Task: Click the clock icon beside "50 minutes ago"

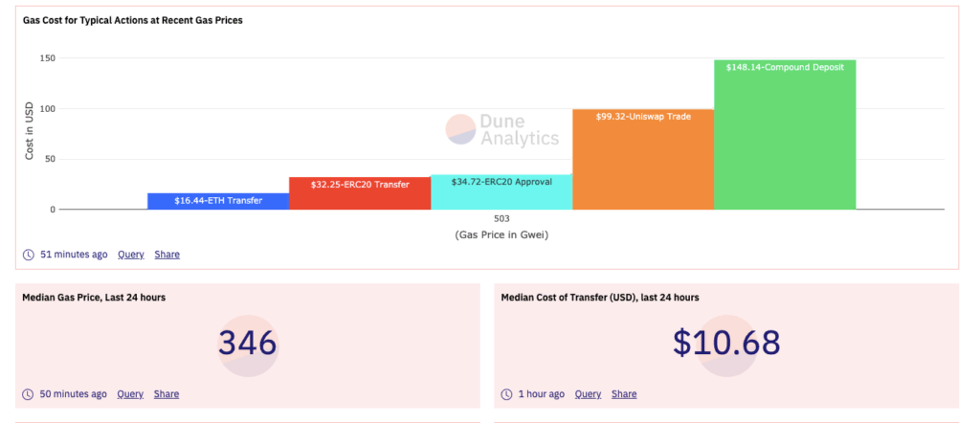Action: pos(29,394)
